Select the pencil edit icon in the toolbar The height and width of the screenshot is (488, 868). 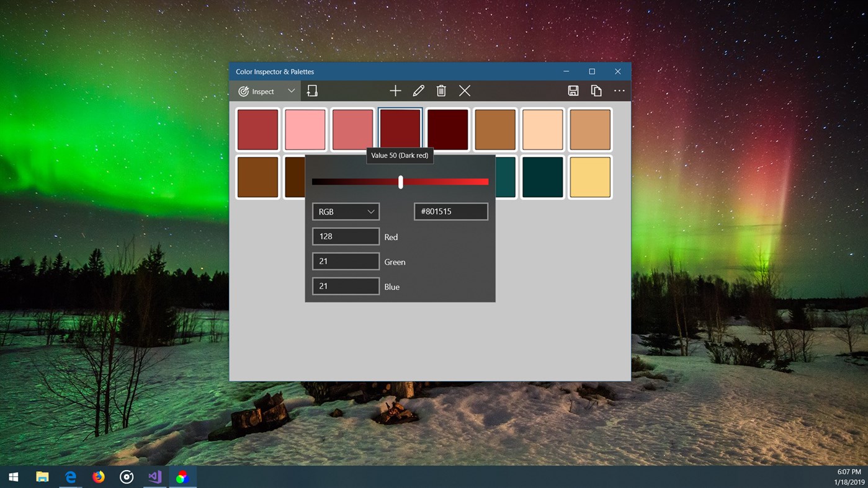click(x=418, y=91)
